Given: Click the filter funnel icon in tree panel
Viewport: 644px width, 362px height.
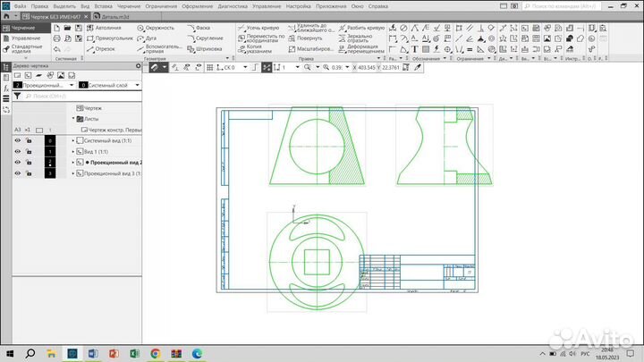Looking at the screenshot, I should point(17,95).
